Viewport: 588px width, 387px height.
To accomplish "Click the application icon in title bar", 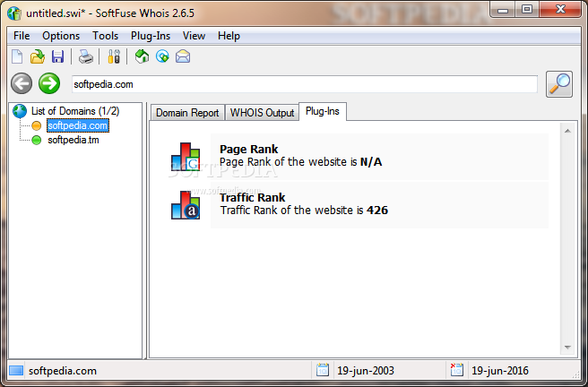I will click(14, 13).
